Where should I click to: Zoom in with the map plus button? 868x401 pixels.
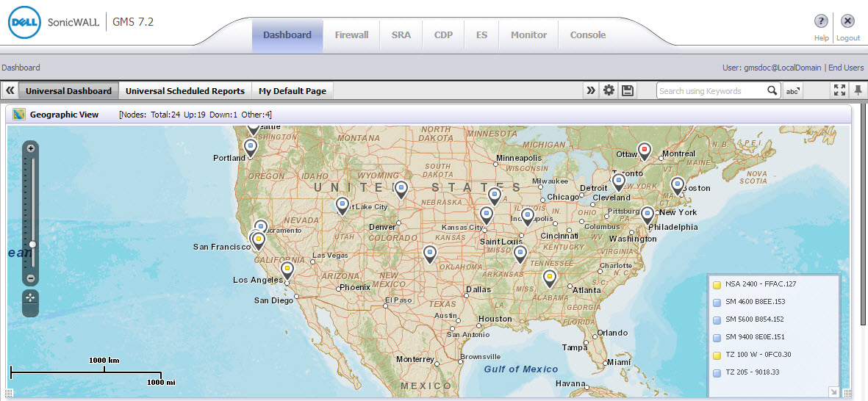click(31, 148)
